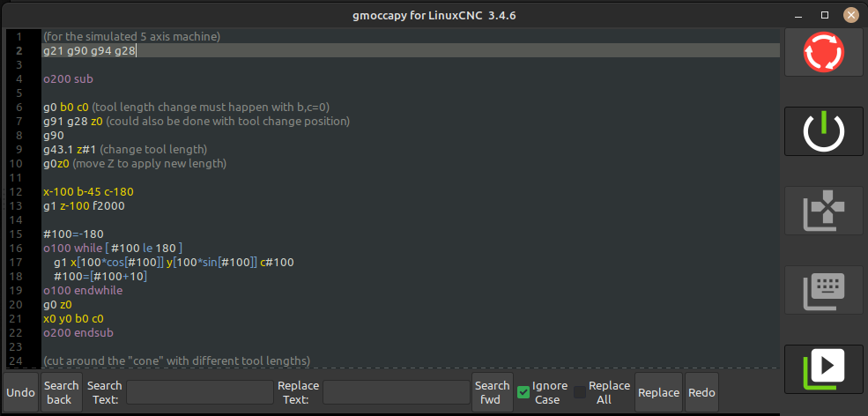The width and height of the screenshot is (868, 416).
Task: Open MDI keyboard mode icon
Action: [823, 290]
